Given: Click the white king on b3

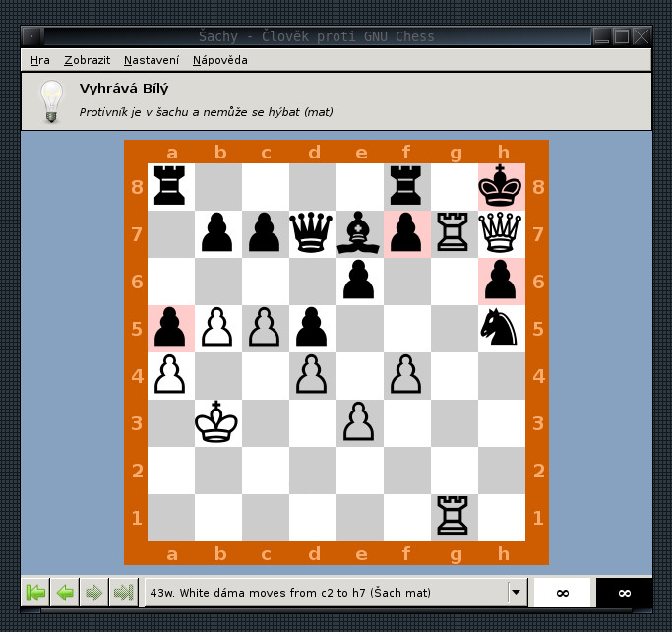Looking at the screenshot, I should (218, 423).
